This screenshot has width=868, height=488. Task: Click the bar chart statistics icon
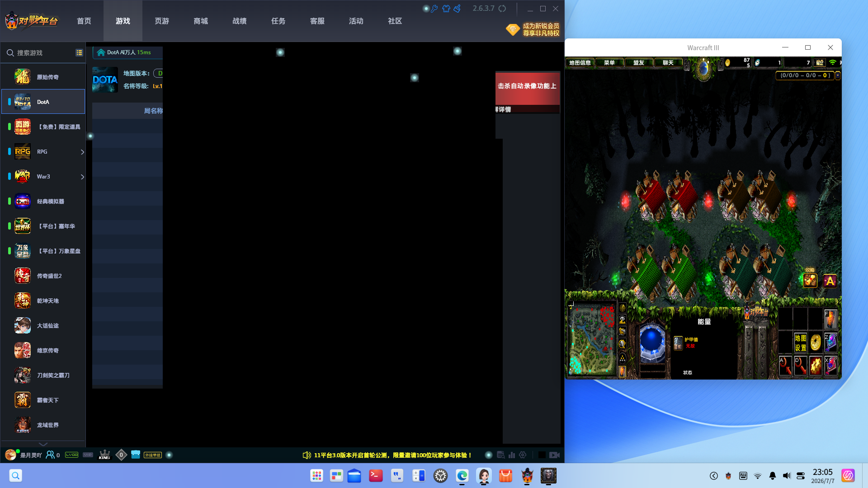point(512,455)
